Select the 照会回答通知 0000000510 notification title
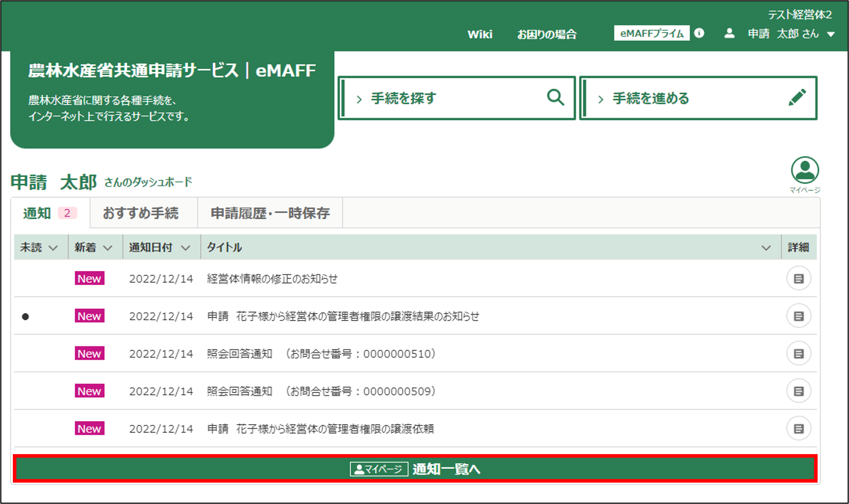 (320, 353)
